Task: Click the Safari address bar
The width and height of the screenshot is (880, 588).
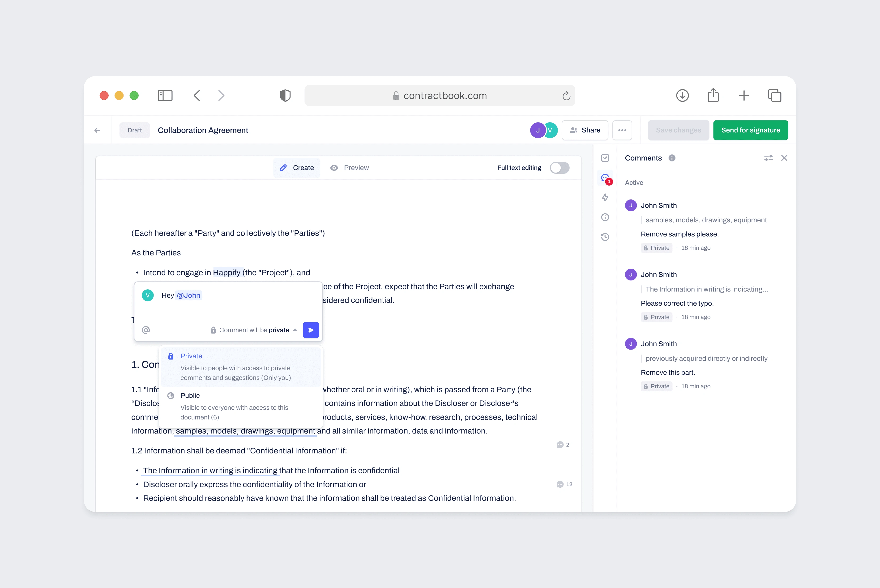Action: pos(439,96)
